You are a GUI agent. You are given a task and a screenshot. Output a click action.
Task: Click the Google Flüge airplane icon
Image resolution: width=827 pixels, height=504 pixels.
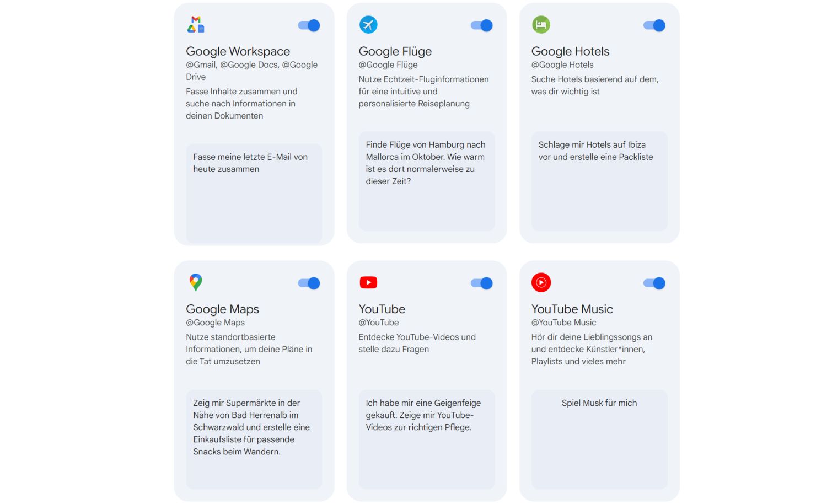pos(368,25)
